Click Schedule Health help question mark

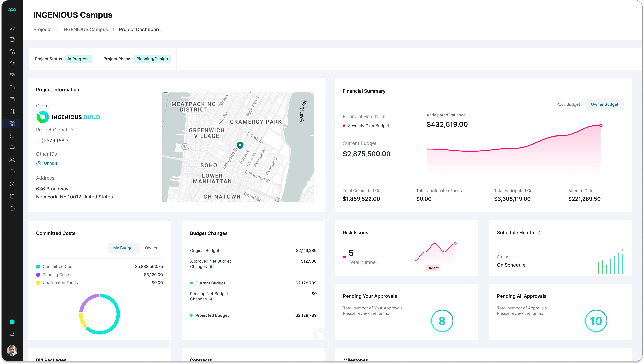tap(539, 233)
